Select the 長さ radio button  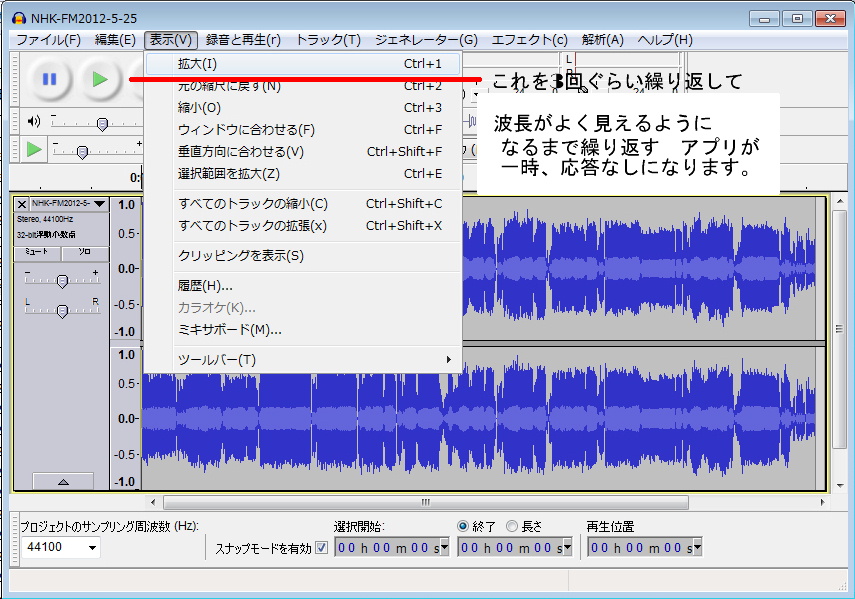512,526
